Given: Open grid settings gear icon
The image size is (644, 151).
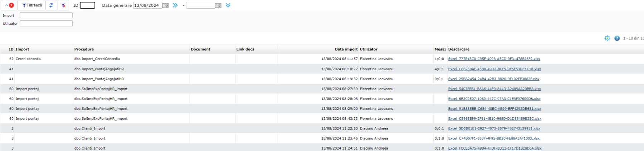Looking at the screenshot, I should (x=607, y=38).
